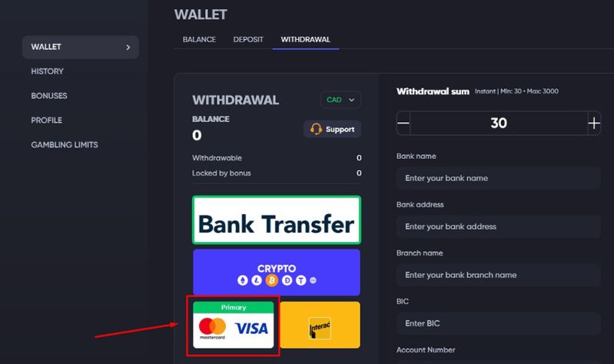Focus the Enter BIC field

pyautogui.click(x=499, y=323)
